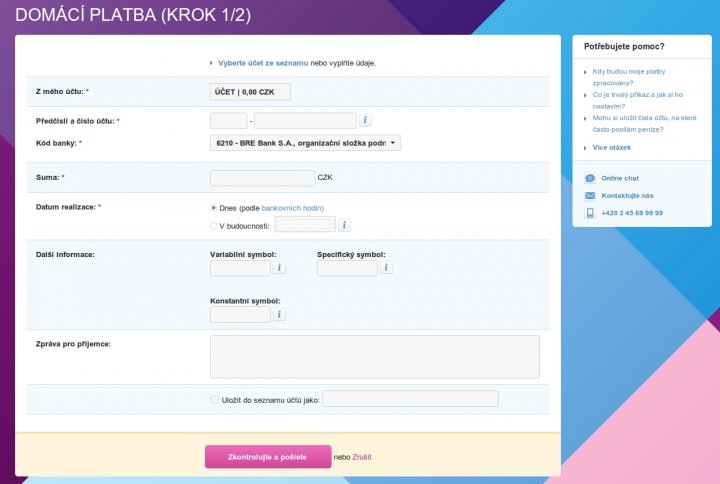Click the envelope icon for Kontaktujte nás
The image size is (720, 484).
[x=590, y=196]
